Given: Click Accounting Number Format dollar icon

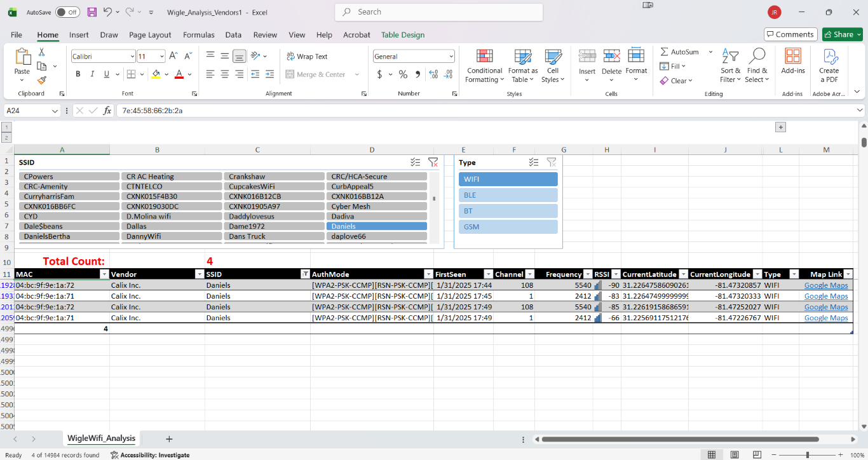Looking at the screenshot, I should 380,74.
